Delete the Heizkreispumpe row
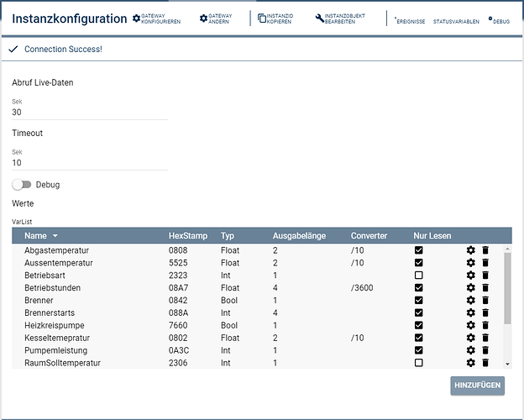The width and height of the screenshot is (524, 420). click(x=485, y=325)
